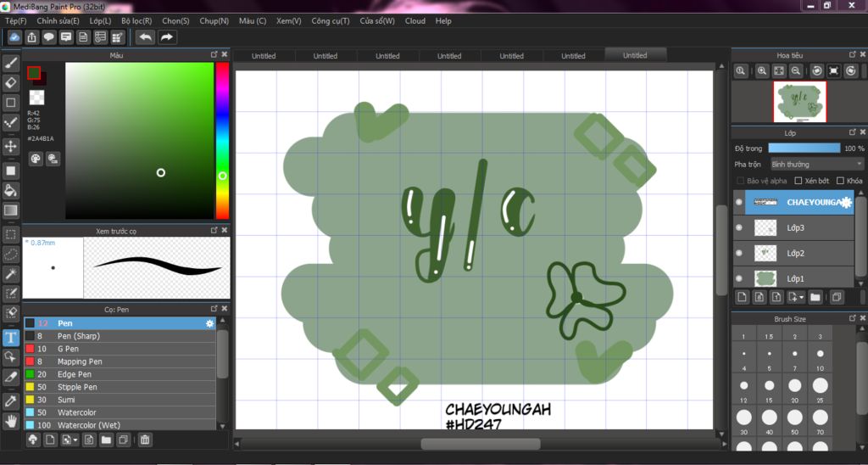Click the canvas horizontal scrollbar
This screenshot has height=465, width=868.
pyautogui.click(x=480, y=444)
